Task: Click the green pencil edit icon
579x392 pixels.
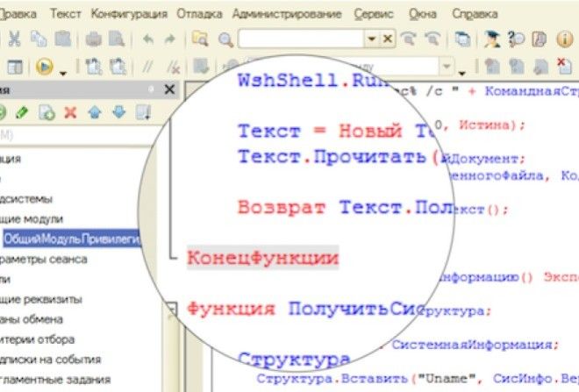Action: [22, 112]
